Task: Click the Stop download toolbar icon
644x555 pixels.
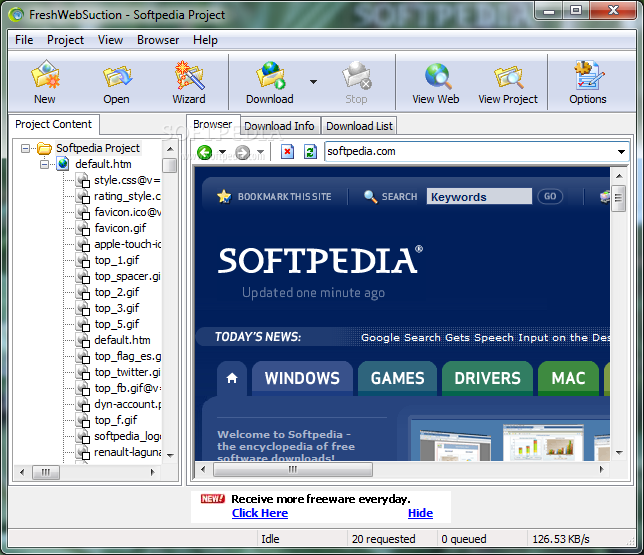Action: coord(356,75)
